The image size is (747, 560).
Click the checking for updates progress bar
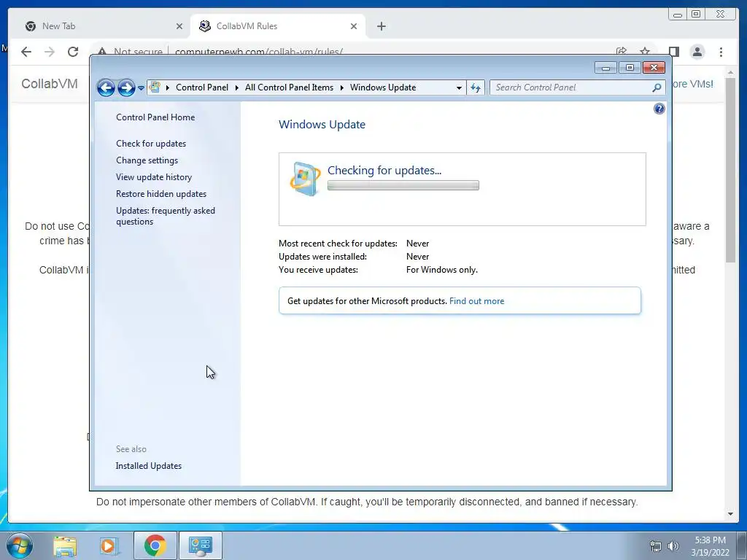click(x=403, y=185)
